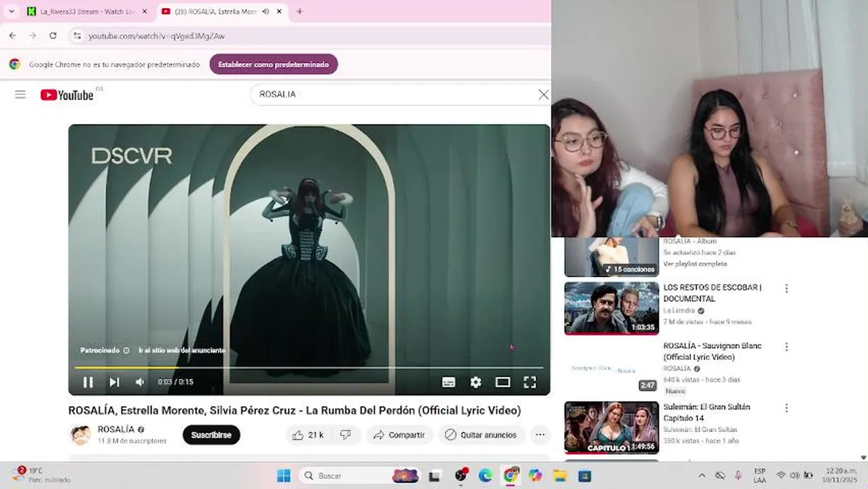Go back in Chrome

(x=12, y=36)
